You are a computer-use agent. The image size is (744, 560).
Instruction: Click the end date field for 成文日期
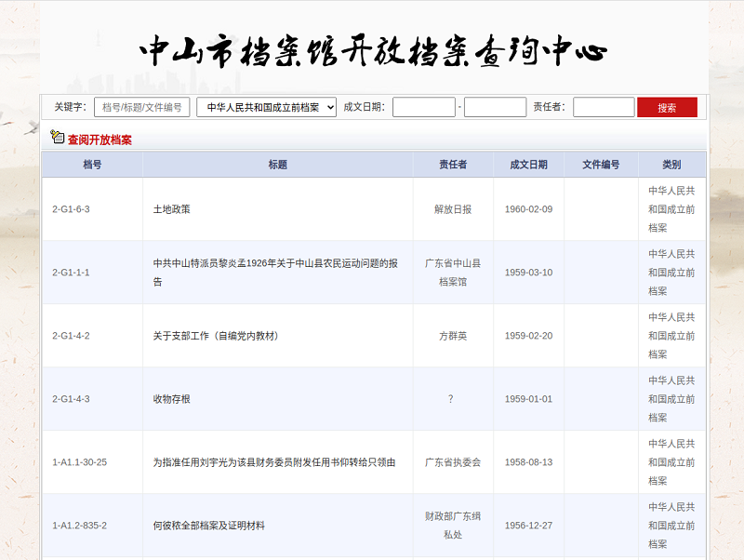495,107
